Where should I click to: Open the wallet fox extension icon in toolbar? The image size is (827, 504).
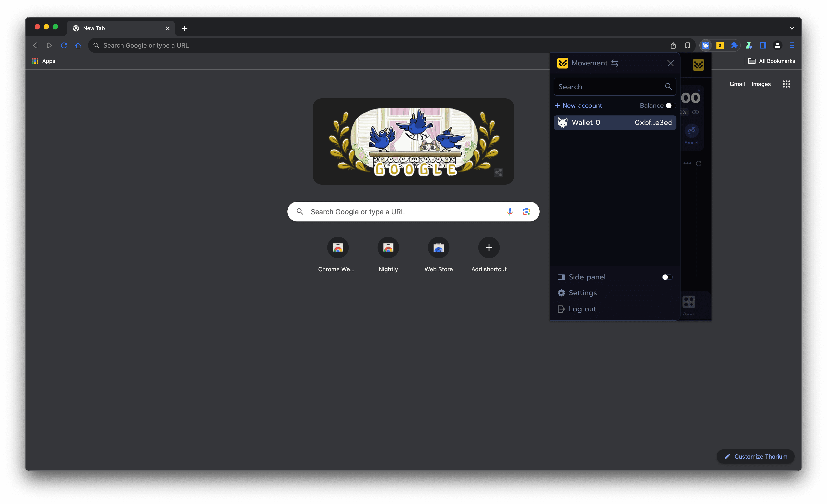[x=705, y=45]
